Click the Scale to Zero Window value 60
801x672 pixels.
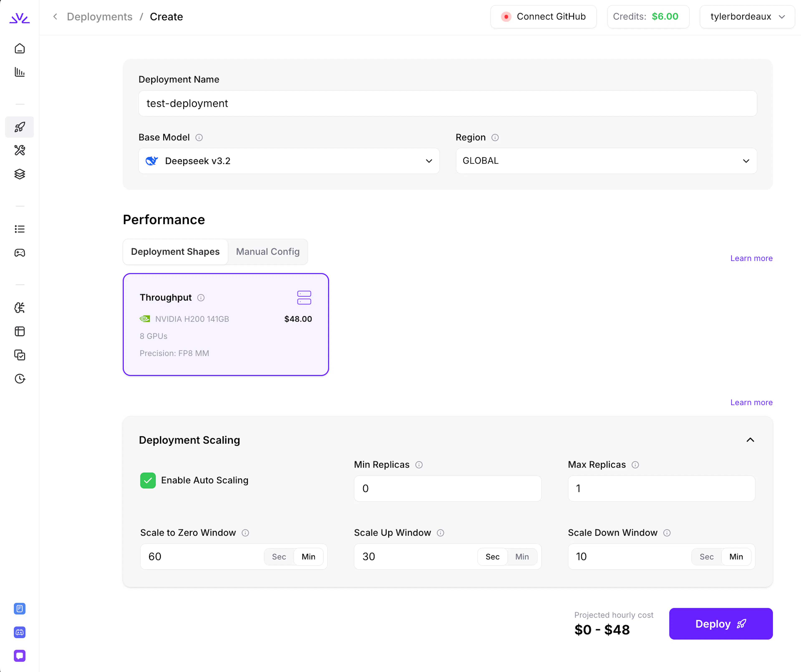[x=155, y=557]
